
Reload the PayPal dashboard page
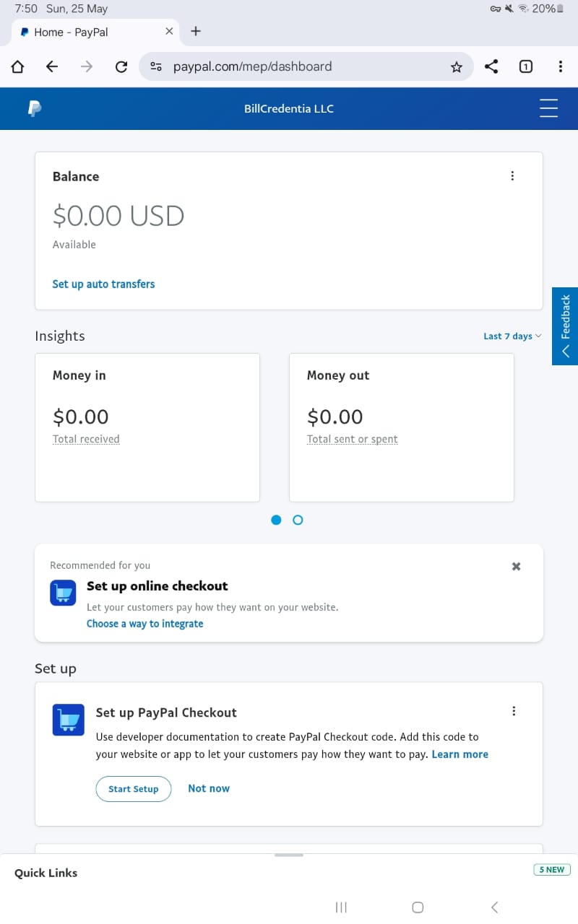121,67
